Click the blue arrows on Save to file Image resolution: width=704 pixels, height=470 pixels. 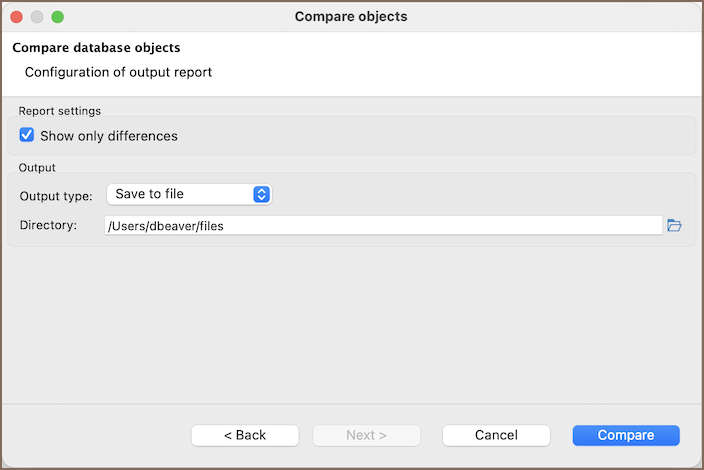point(261,194)
